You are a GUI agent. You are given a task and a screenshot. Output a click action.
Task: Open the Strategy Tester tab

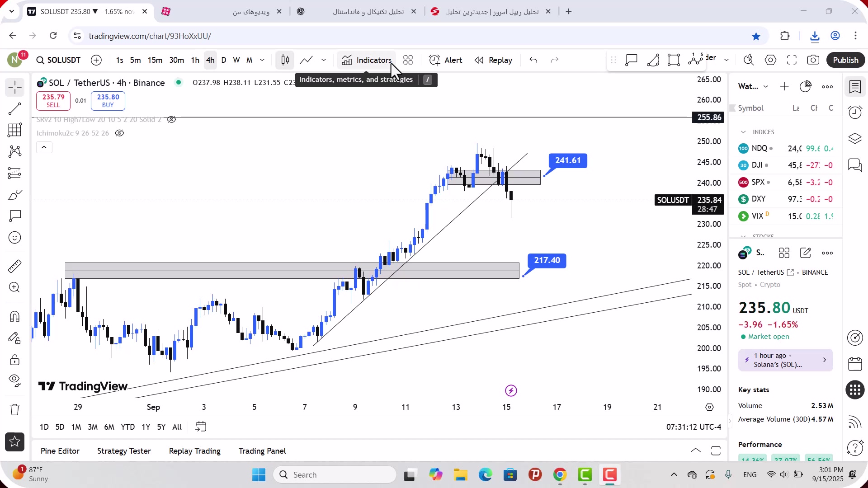(x=124, y=451)
